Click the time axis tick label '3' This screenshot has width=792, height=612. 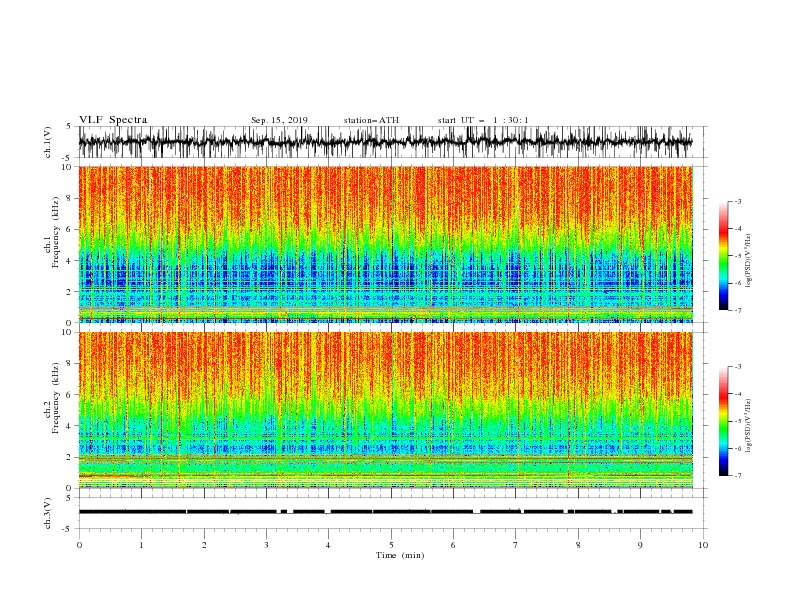click(266, 545)
